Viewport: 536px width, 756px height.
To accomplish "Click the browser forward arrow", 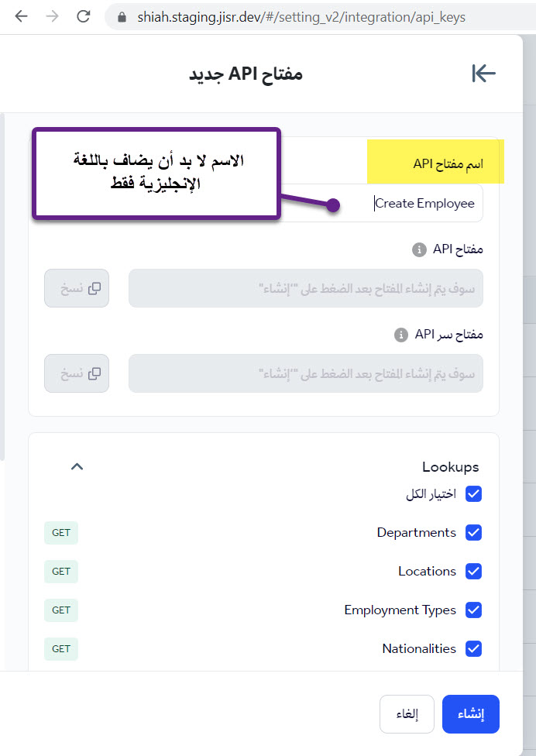I will [52, 16].
